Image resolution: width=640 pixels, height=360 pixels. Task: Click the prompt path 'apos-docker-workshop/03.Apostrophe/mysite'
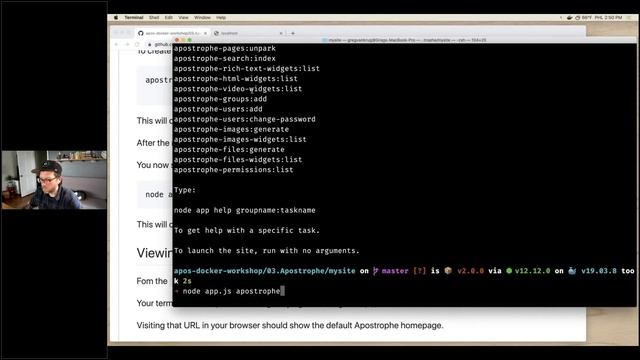[264, 271]
